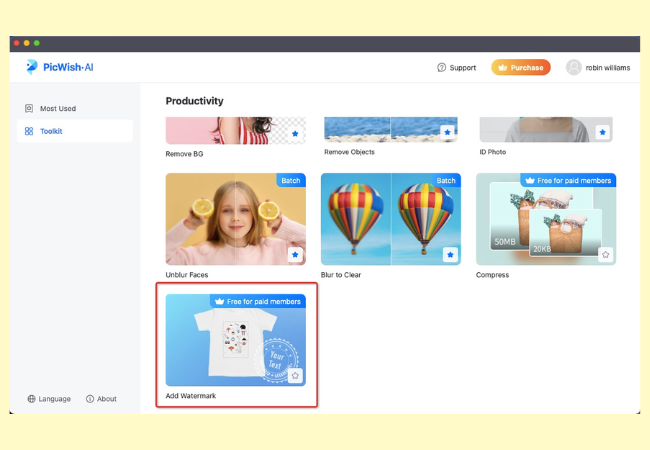Viewport: 650px width, 450px height.
Task: Click the orange Purchase button
Action: (x=520, y=68)
